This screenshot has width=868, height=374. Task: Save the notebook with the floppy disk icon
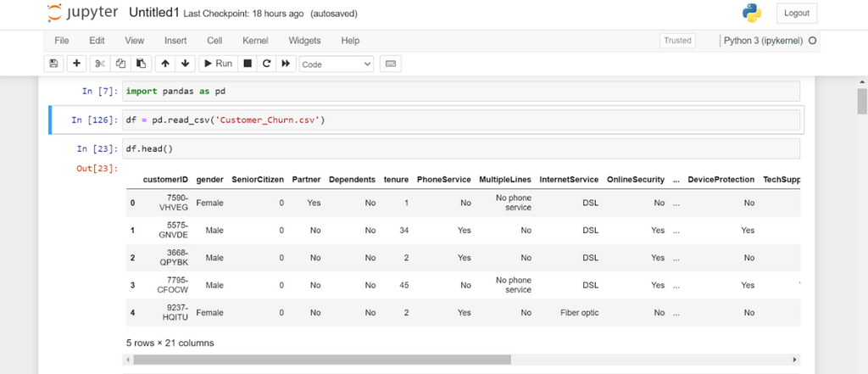(54, 64)
